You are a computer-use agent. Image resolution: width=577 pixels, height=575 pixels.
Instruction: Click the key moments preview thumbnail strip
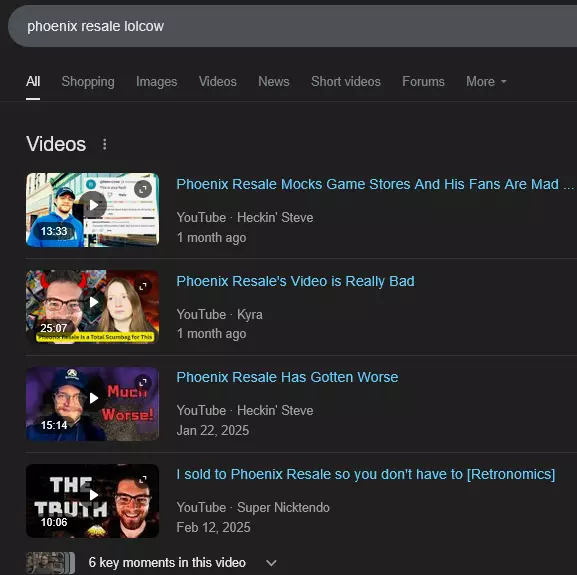point(50,563)
